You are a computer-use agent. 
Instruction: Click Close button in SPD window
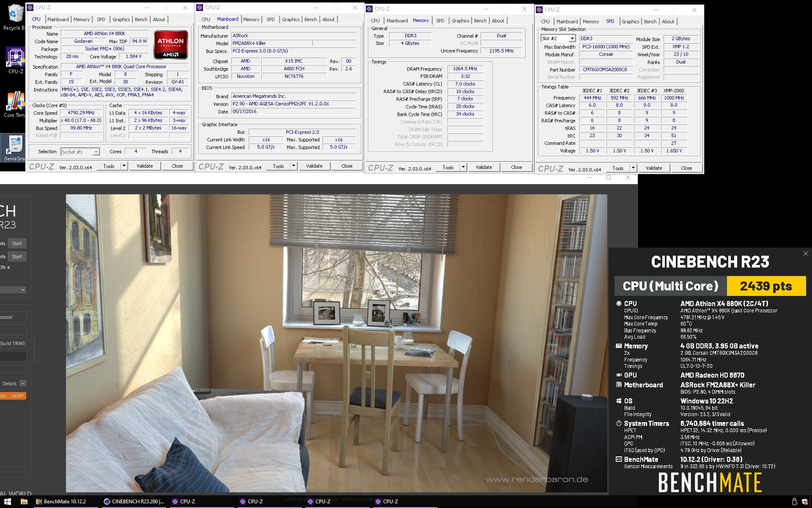coord(686,168)
